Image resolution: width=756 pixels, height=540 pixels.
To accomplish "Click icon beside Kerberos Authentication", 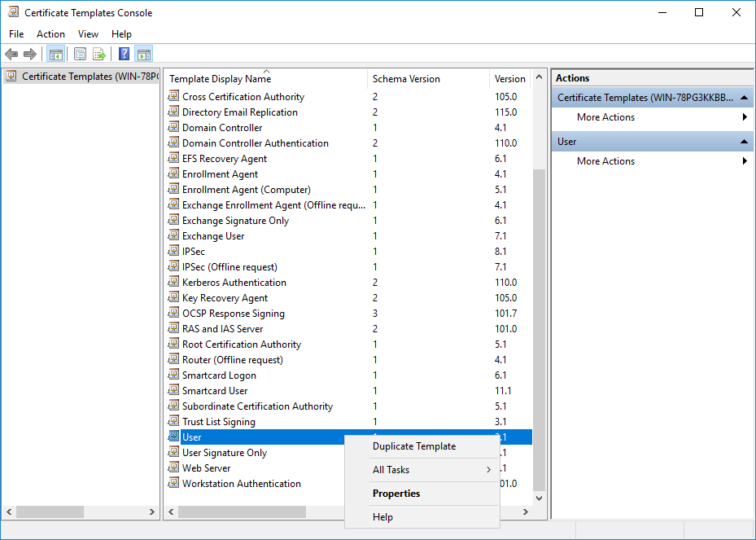I will coord(173,282).
